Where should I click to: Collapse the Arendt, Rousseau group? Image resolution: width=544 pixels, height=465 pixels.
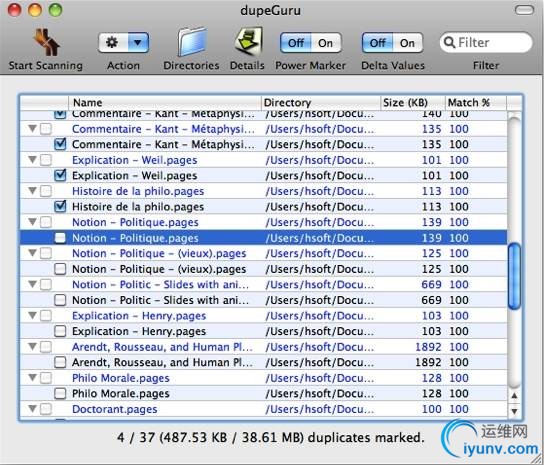[32, 347]
